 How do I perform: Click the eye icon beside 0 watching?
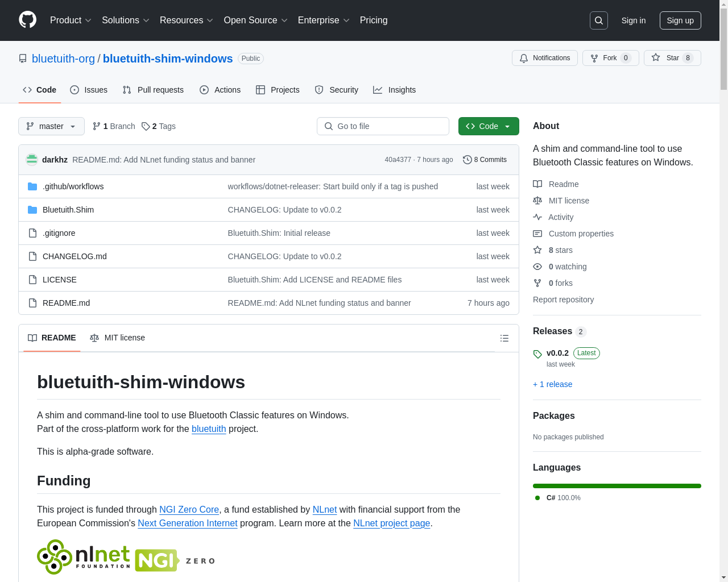pos(537,267)
